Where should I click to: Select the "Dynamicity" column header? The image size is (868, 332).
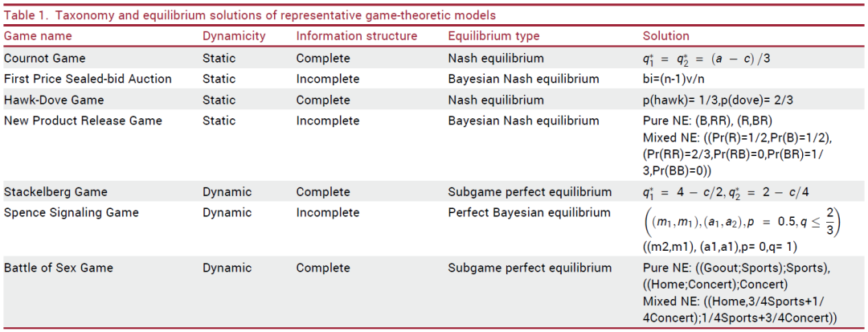tap(231, 36)
